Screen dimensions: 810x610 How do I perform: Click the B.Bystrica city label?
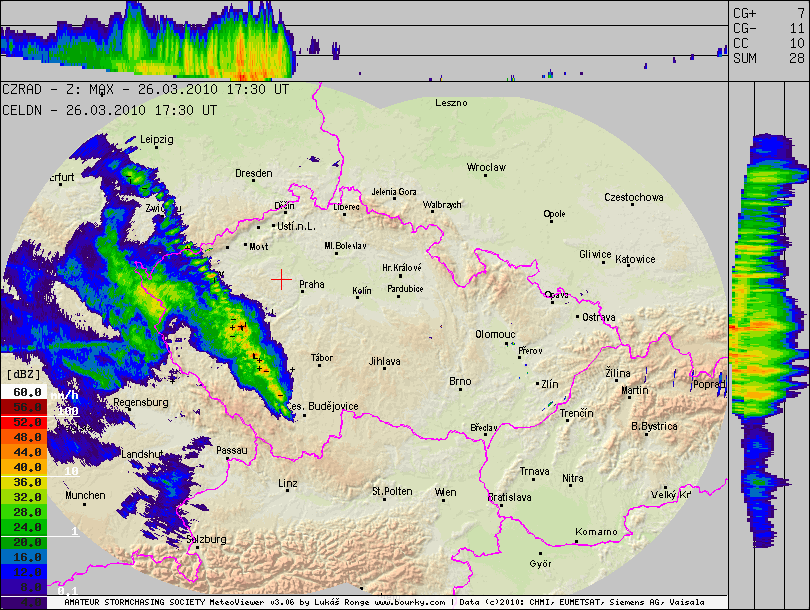point(655,426)
